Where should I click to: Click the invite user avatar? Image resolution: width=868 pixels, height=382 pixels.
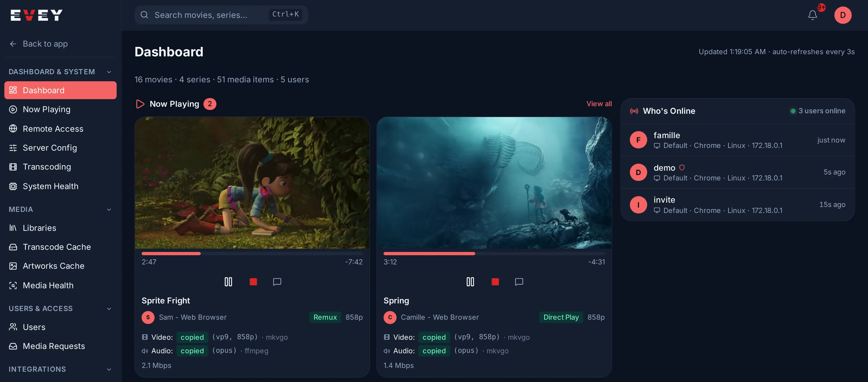coord(638,205)
